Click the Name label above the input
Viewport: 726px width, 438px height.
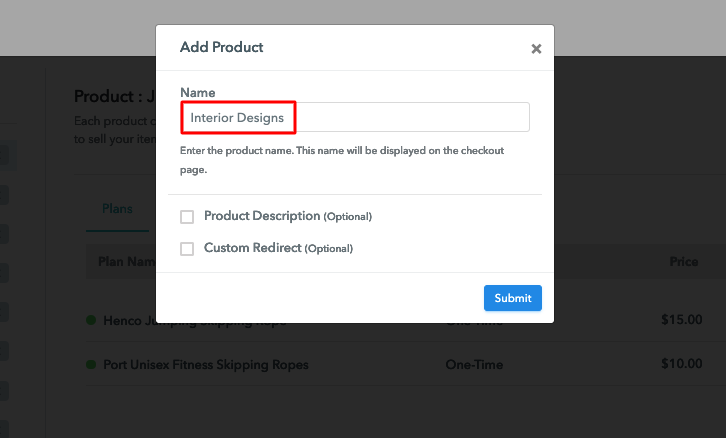198,93
